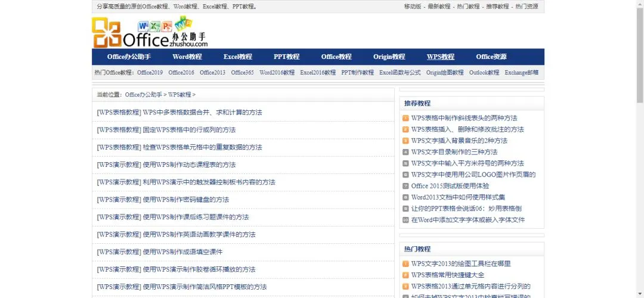The width and height of the screenshot is (644, 298).
Task: Open recommended WPS表格插入、删除和修改批注的方法
Action: [x=467, y=129]
